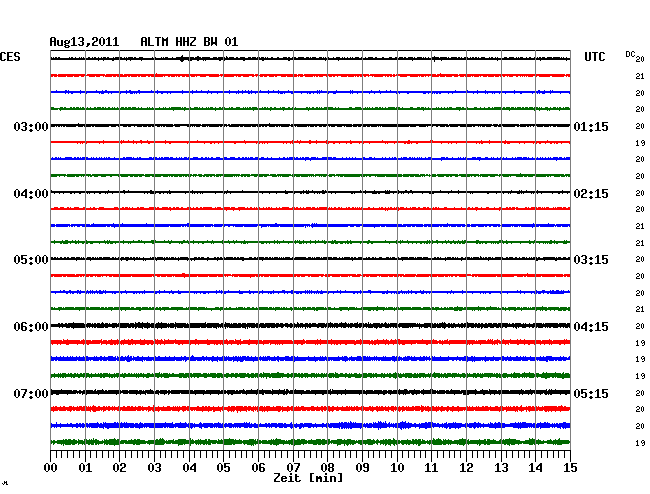
Task: Click the 00 minute axis tick label
Action: point(51,468)
